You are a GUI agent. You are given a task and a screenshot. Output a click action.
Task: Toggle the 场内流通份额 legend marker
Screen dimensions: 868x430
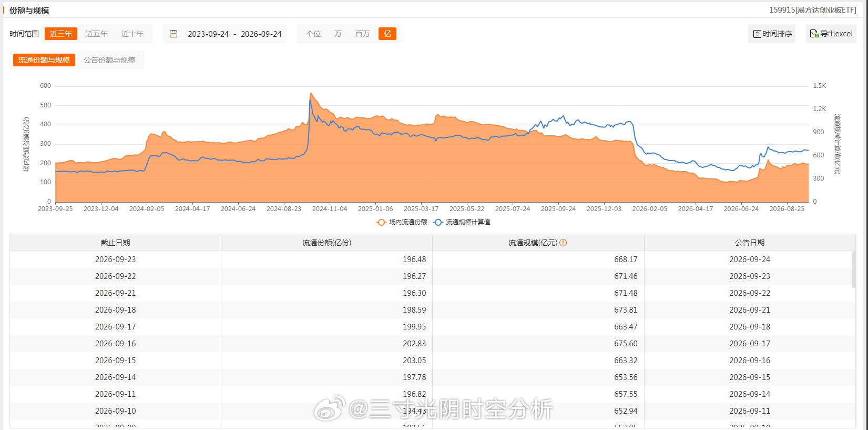coord(381,222)
